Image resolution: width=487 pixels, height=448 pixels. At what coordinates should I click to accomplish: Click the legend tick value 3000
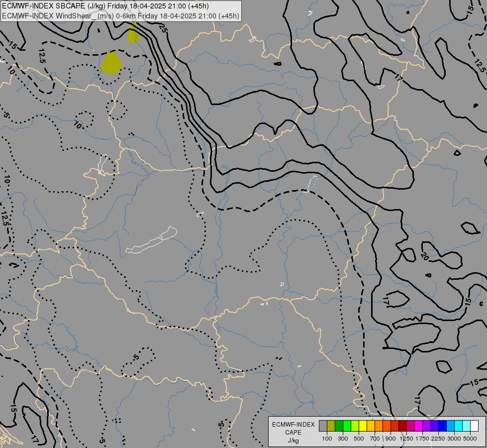[454, 439]
